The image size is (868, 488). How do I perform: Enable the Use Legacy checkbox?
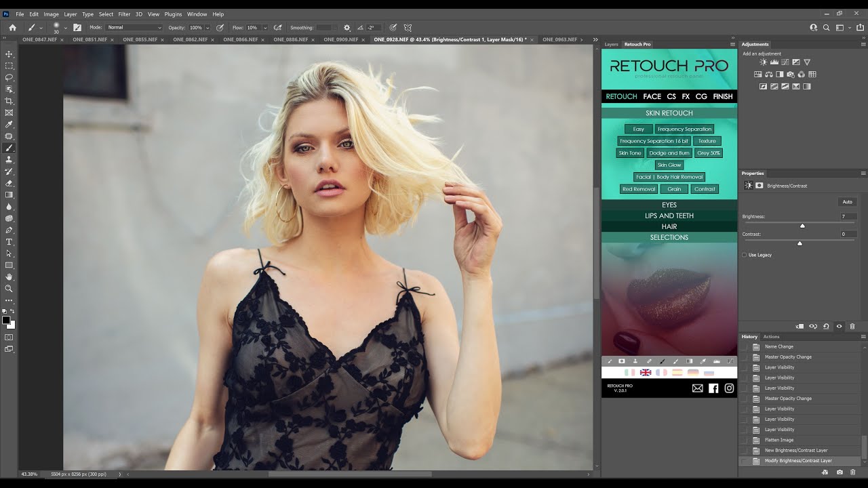pyautogui.click(x=745, y=255)
